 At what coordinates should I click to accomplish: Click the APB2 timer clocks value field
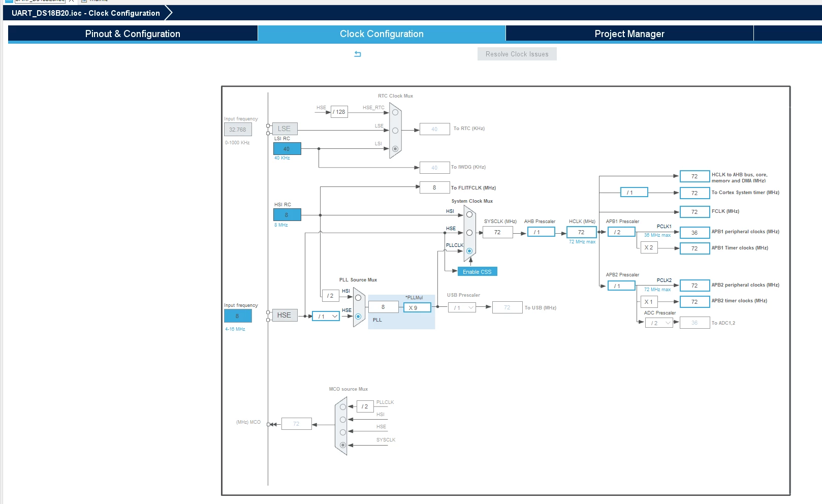pos(694,302)
